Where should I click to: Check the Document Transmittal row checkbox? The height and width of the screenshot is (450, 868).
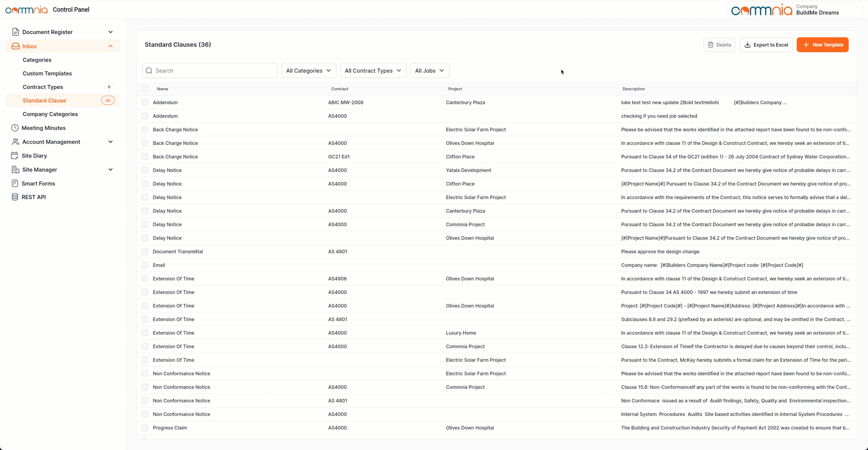[x=145, y=251]
